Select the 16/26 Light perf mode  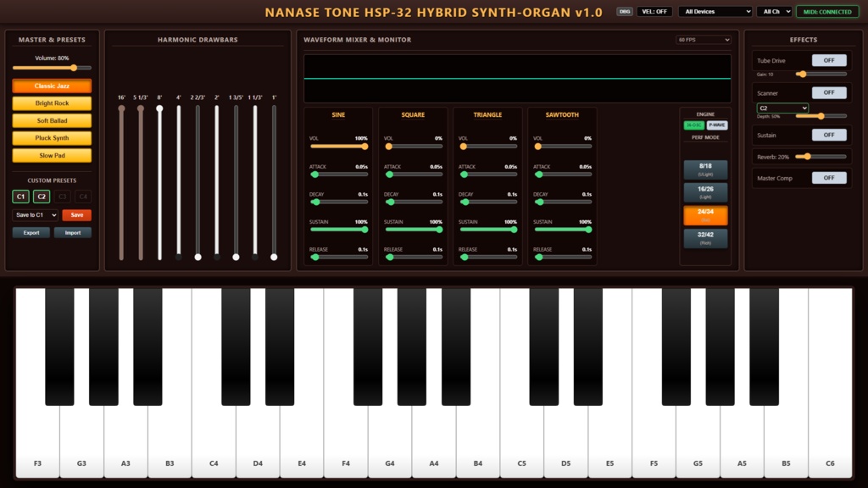(705, 192)
